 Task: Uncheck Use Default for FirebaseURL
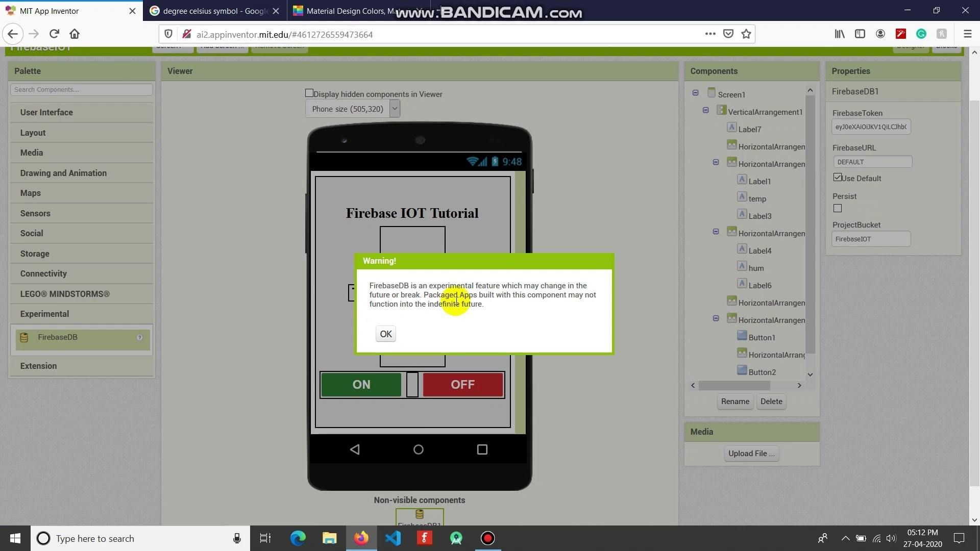[x=837, y=177]
